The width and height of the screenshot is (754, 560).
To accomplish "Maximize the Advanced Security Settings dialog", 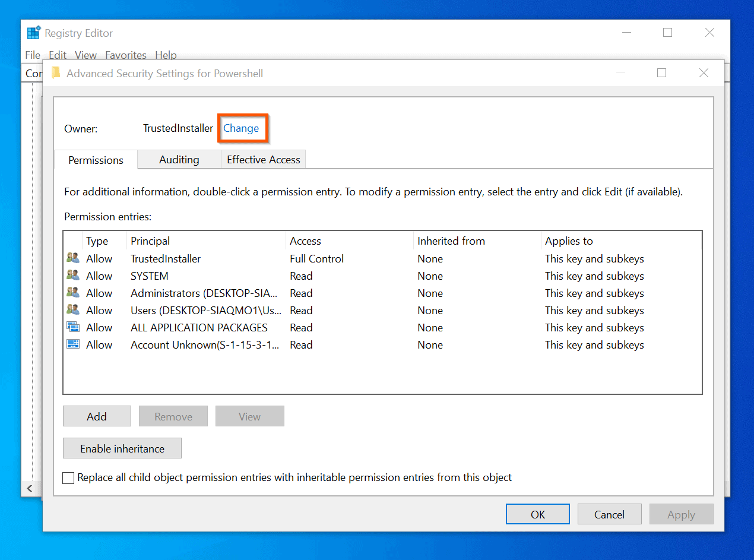I will pos(661,73).
